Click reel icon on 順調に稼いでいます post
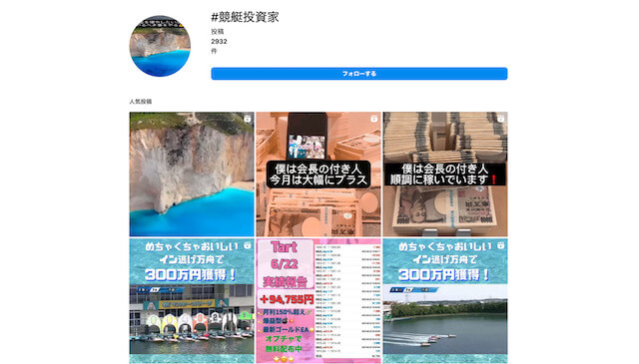 [500, 119]
